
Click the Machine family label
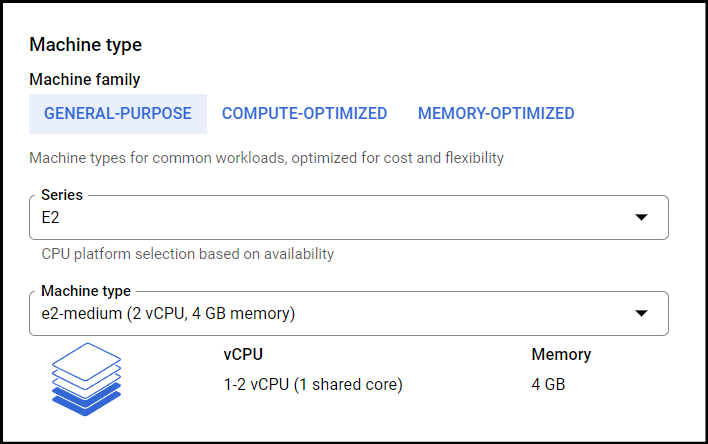tap(85, 79)
